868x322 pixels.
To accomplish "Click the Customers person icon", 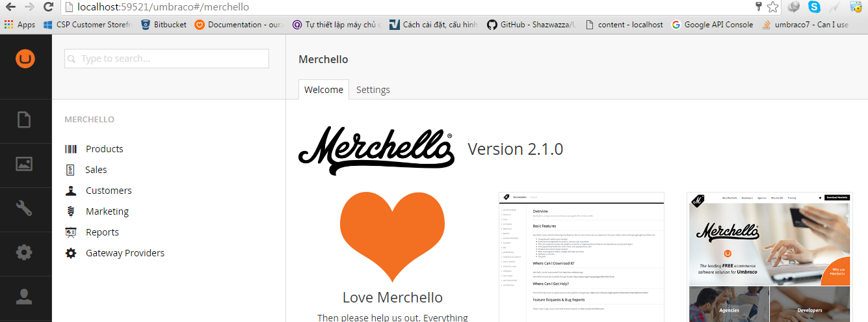I will [71, 191].
